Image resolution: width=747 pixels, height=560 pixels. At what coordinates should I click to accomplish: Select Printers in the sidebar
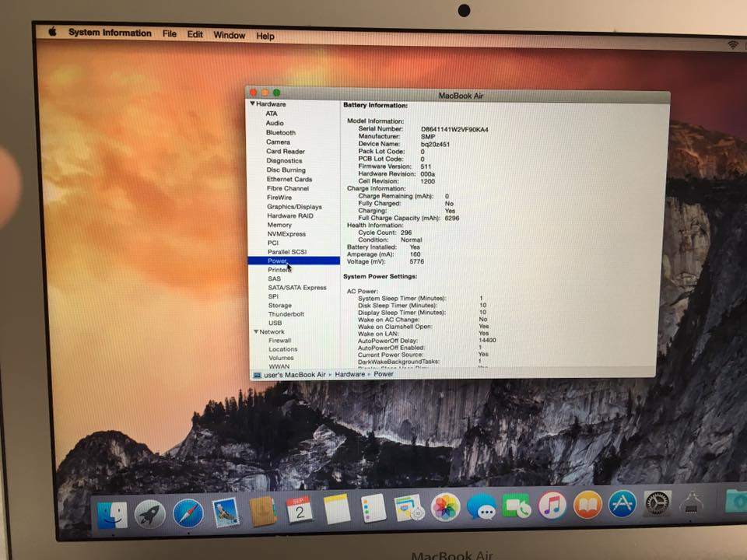pyautogui.click(x=279, y=270)
